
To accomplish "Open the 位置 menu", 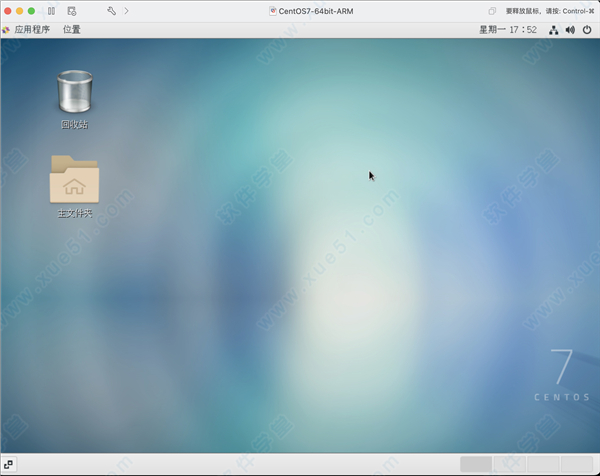I will click(x=72, y=29).
